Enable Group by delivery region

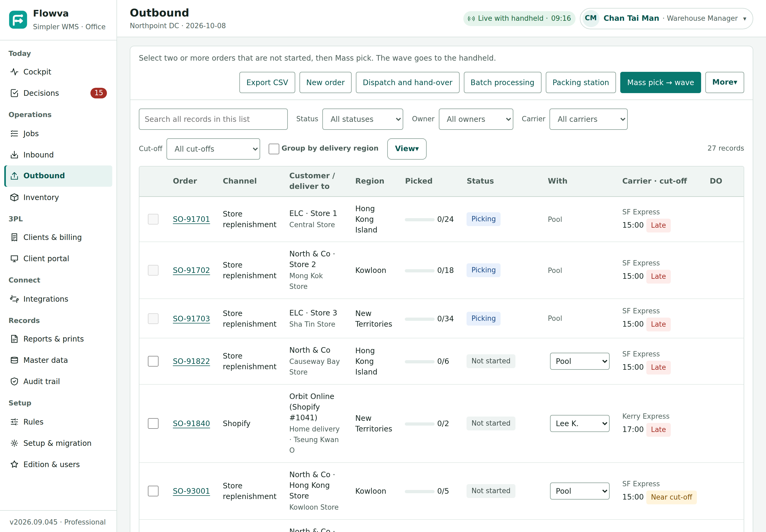click(x=274, y=149)
